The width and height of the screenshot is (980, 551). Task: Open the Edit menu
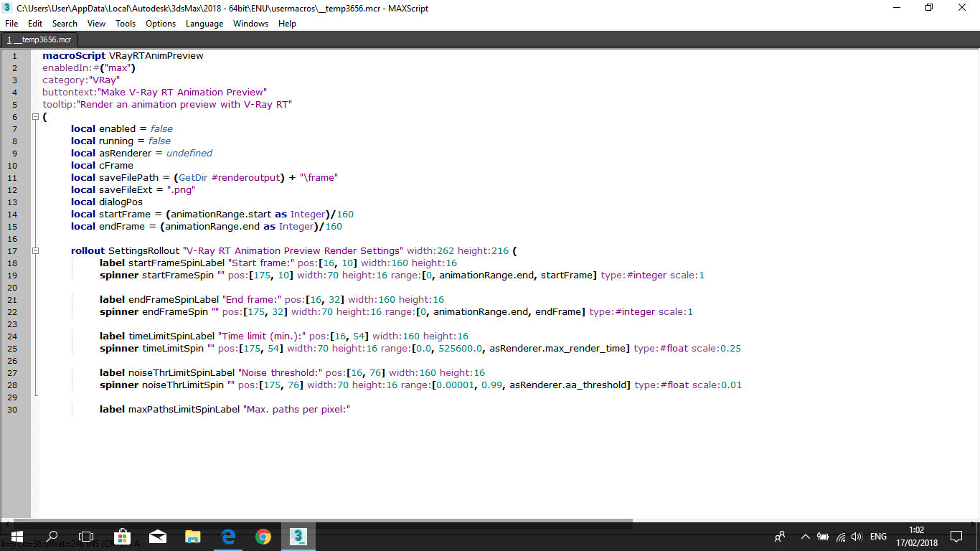35,24
